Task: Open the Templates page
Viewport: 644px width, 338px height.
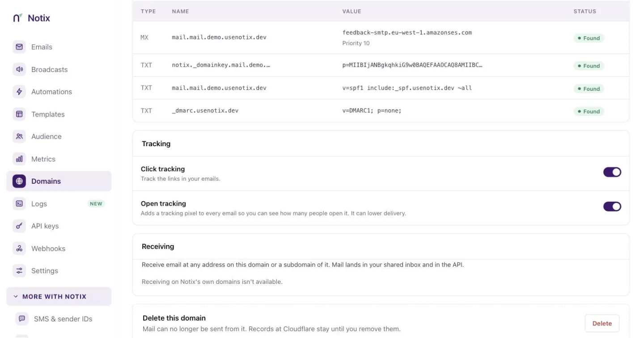Action: click(59, 114)
